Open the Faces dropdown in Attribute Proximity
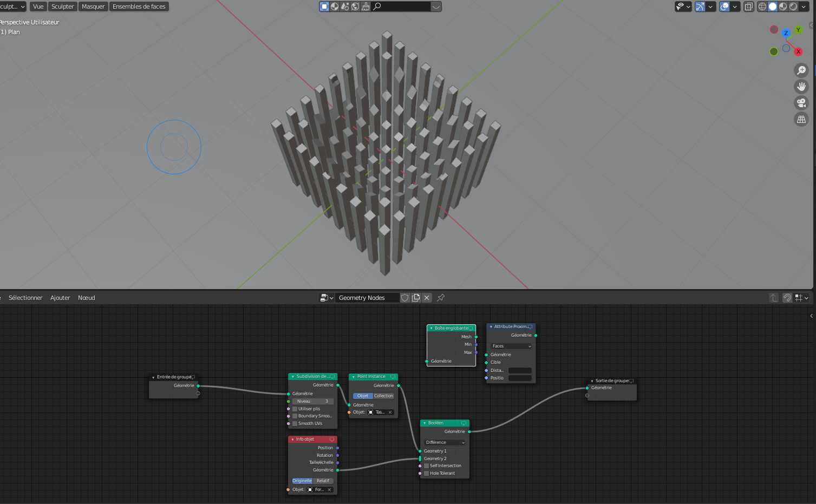This screenshot has width=816, height=504. 511,346
